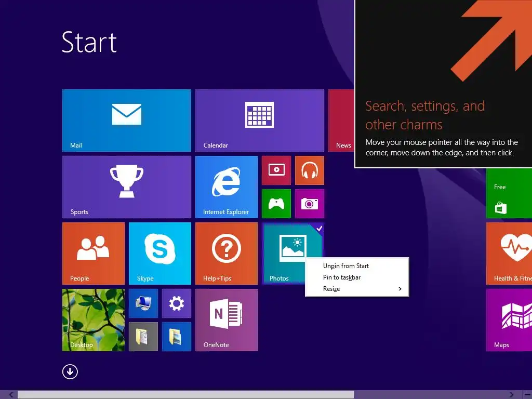532x399 pixels.
Task: Open the PC settings gear tile
Action: click(x=177, y=303)
